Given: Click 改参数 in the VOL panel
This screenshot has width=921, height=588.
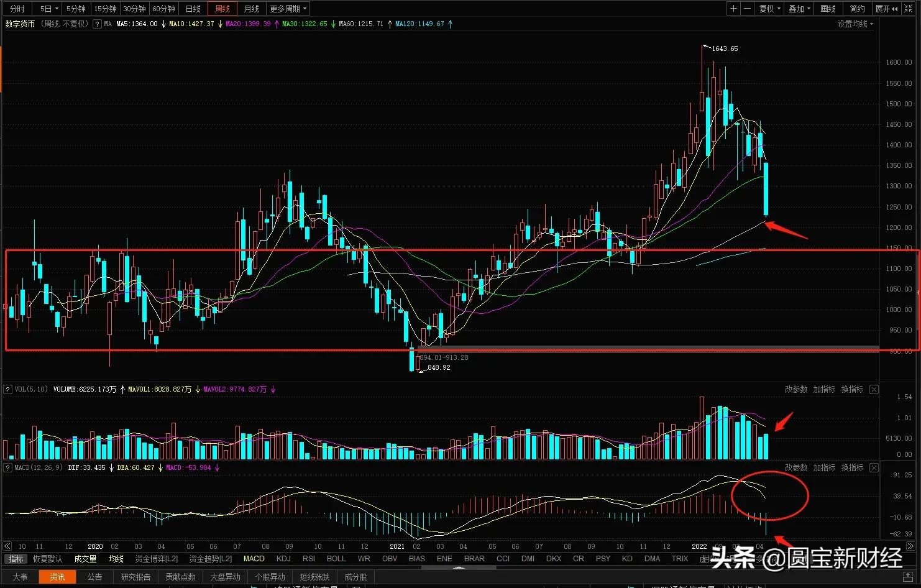Looking at the screenshot, I should click(x=796, y=390).
